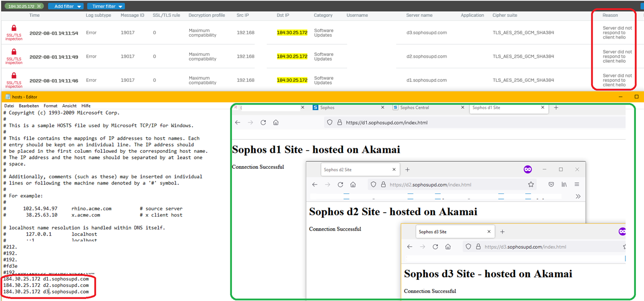The width and height of the screenshot is (644, 301).
Task: Click the hosts line for d2.sophosupd.com
Action: pos(46,285)
